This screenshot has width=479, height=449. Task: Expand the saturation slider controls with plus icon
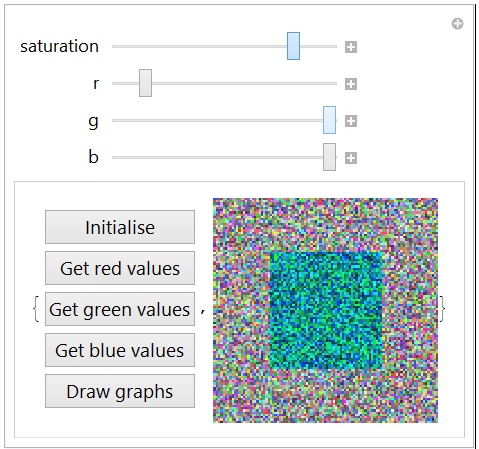[351, 47]
